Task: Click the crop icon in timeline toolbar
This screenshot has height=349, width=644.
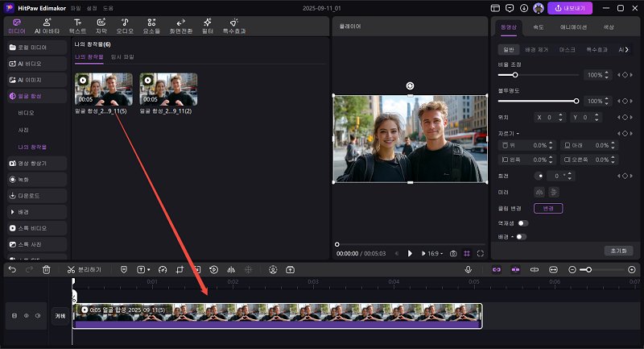Action: [180, 270]
